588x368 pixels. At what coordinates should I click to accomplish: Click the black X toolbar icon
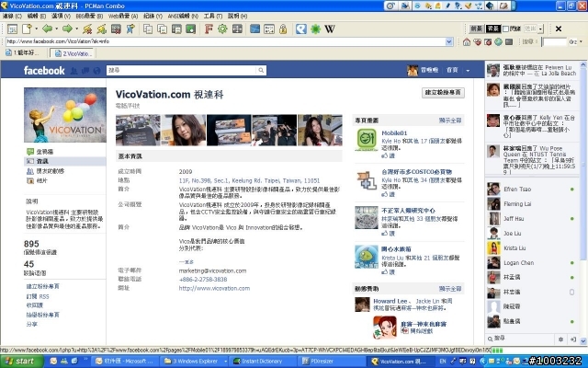point(559,29)
